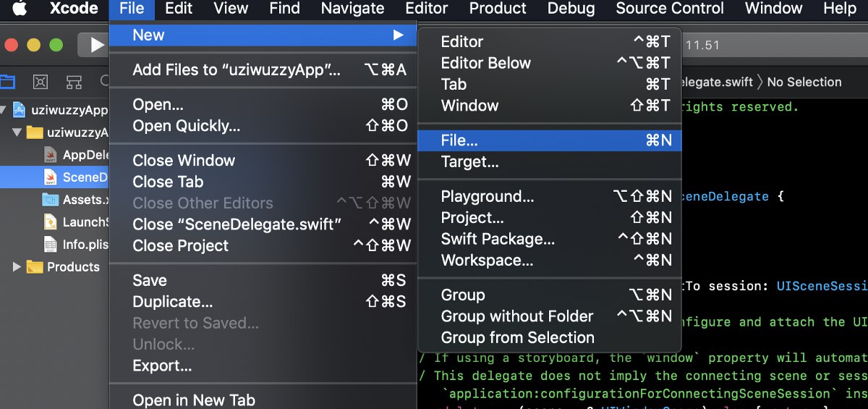This screenshot has width=868, height=409.
Task: Choose Duplicate...
Action: (x=263, y=302)
